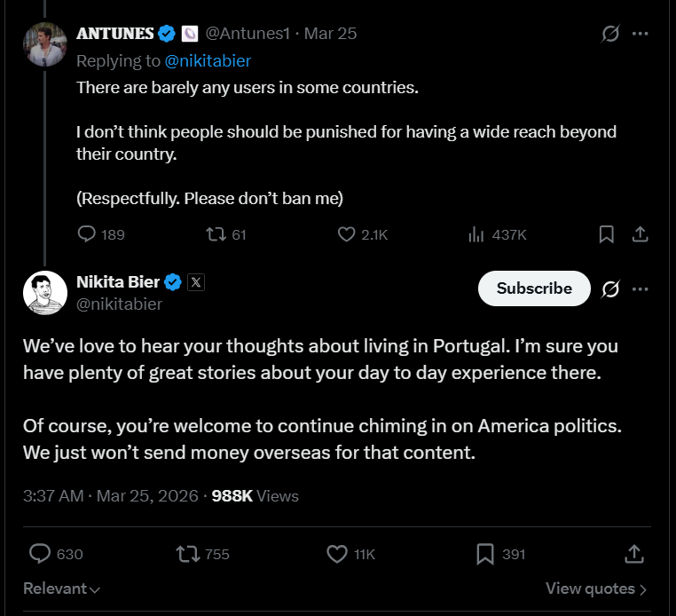Open the @nikitabier mention link
The width and height of the screenshot is (676, 616).
coord(208,60)
